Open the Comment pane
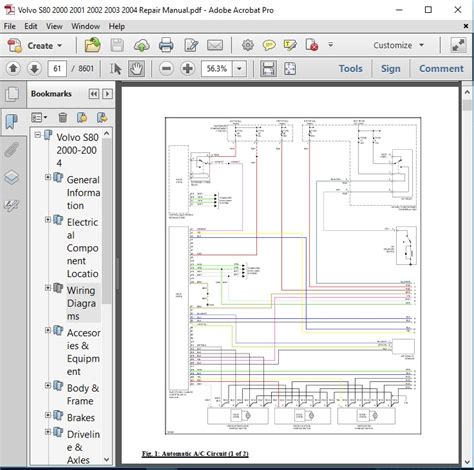This screenshot has width=474, height=470. tap(441, 69)
